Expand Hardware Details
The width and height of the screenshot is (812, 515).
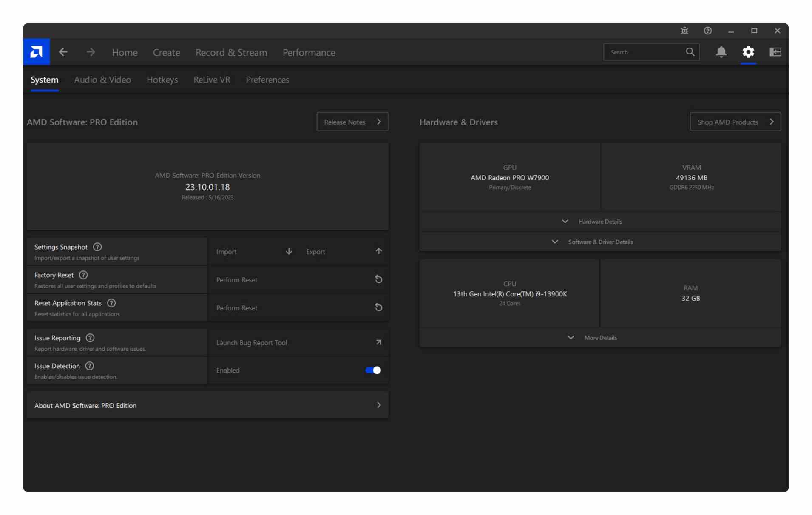[x=600, y=222]
